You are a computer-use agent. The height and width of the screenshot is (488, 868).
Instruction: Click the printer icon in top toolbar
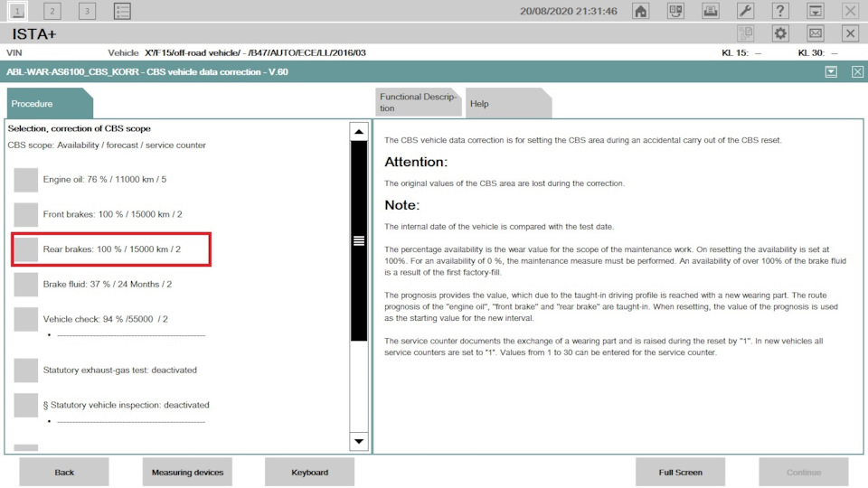pos(710,11)
